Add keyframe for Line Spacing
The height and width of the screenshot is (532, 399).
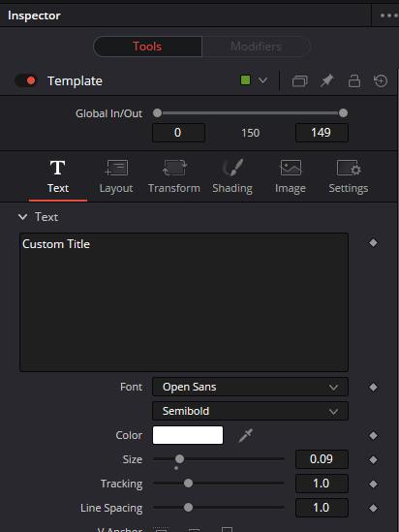point(373,508)
